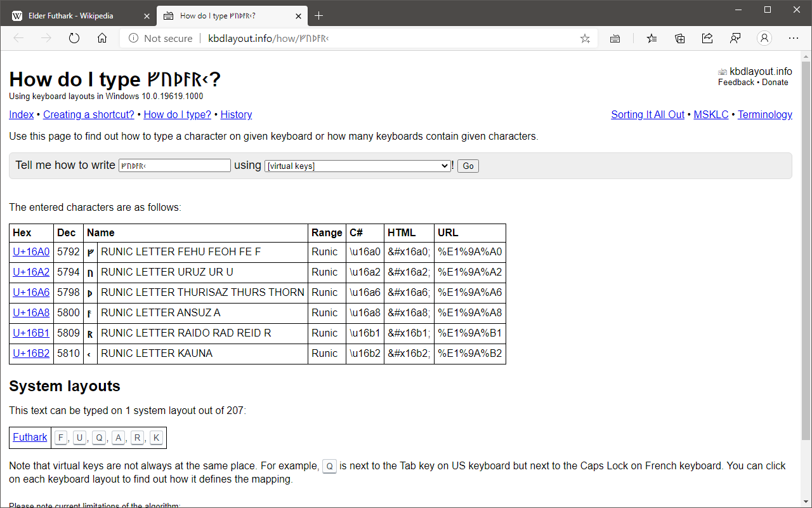Open the U+16A2 character link

(x=31, y=272)
